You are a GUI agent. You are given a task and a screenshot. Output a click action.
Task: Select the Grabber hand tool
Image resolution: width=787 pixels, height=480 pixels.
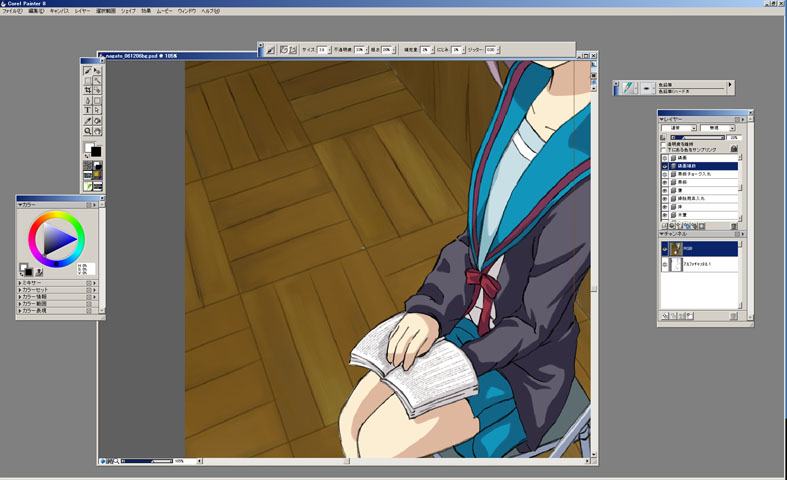point(97,131)
